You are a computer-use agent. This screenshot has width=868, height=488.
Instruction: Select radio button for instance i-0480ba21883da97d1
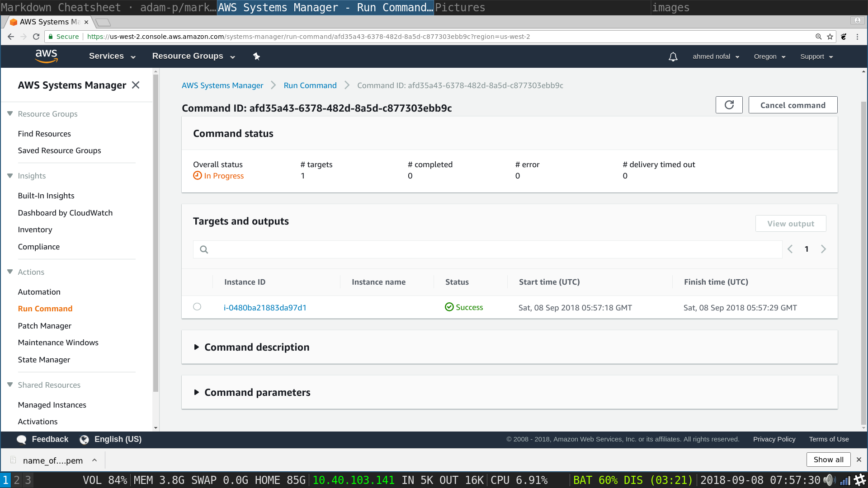(197, 307)
